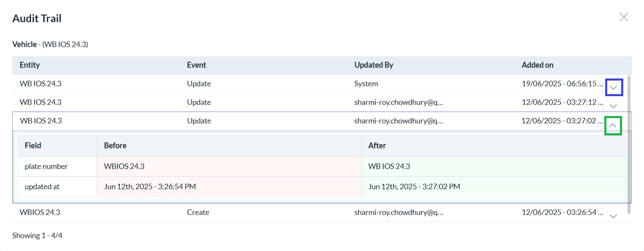Click the Before header in details table
Screen dimensions: 644x251
coord(115,146)
